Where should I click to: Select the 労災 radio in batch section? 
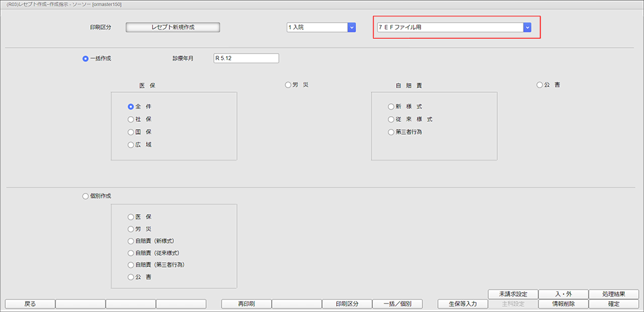point(288,85)
